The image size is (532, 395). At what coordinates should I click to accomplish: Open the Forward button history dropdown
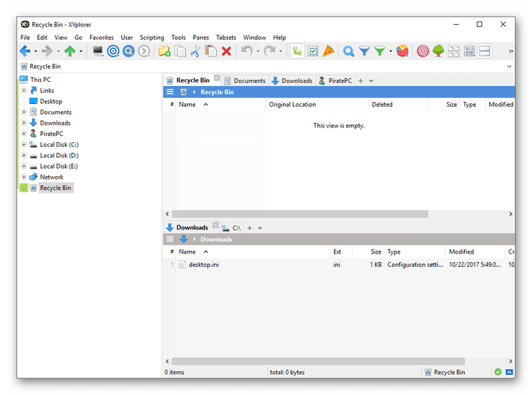coord(58,51)
